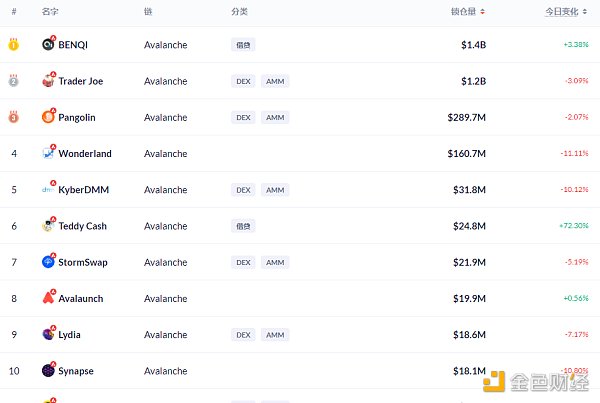Image resolution: width=600 pixels, height=403 pixels.
Task: Click the DEX tag on Trader Joe row
Action: [x=243, y=81]
